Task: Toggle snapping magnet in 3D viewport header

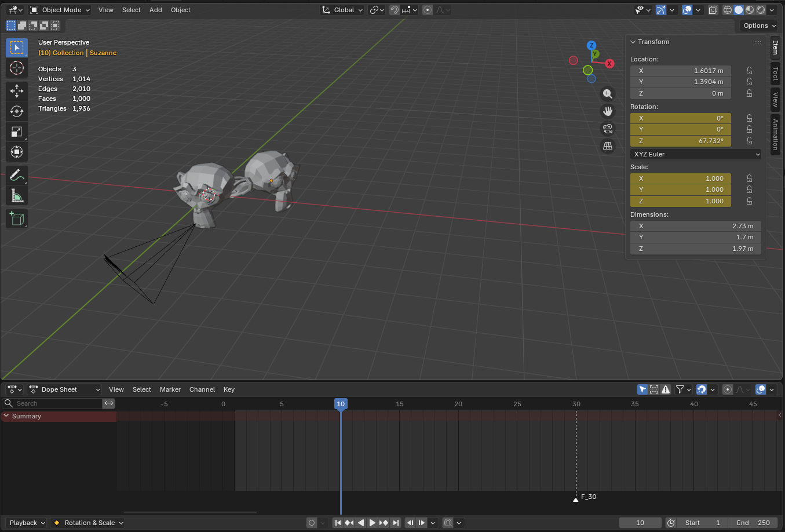Action: click(x=395, y=10)
